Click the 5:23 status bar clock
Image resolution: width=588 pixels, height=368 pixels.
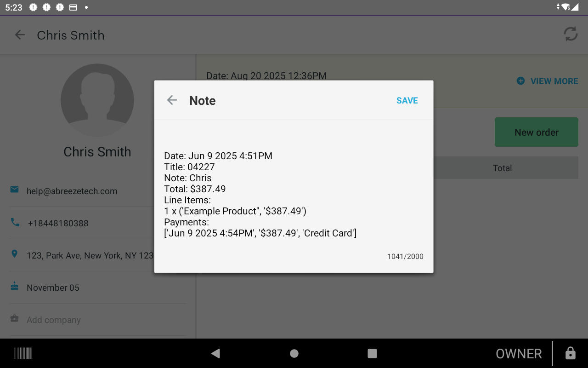click(14, 7)
